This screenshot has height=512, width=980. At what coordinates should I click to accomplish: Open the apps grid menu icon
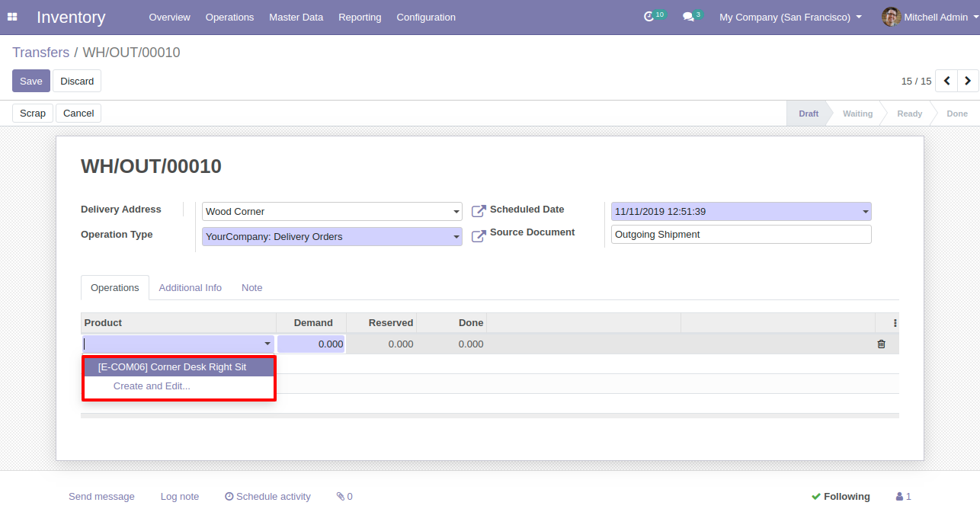click(x=12, y=17)
